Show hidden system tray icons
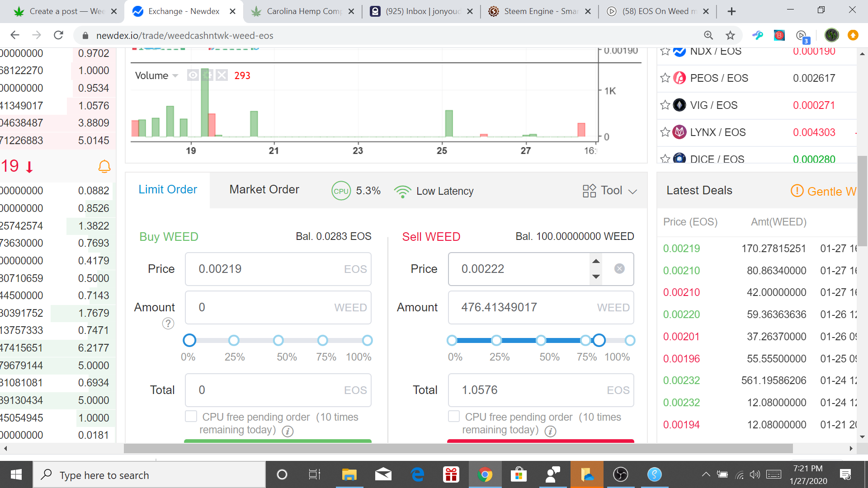 coord(706,474)
